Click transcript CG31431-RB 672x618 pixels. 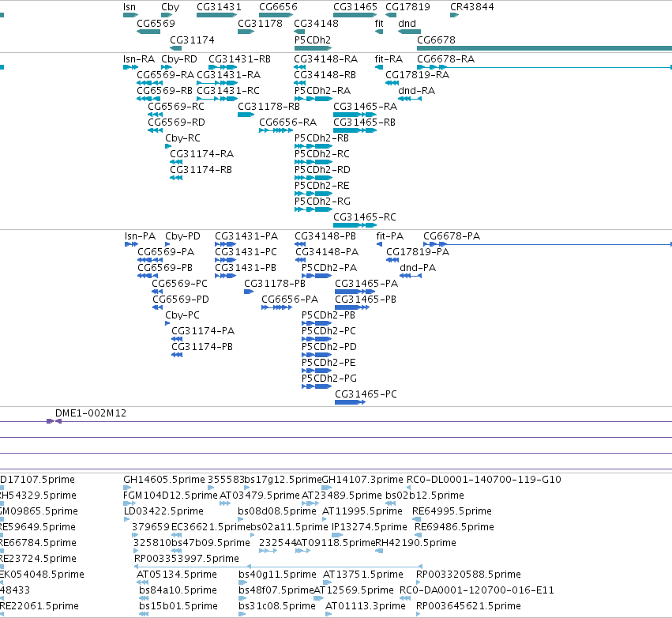239,58
